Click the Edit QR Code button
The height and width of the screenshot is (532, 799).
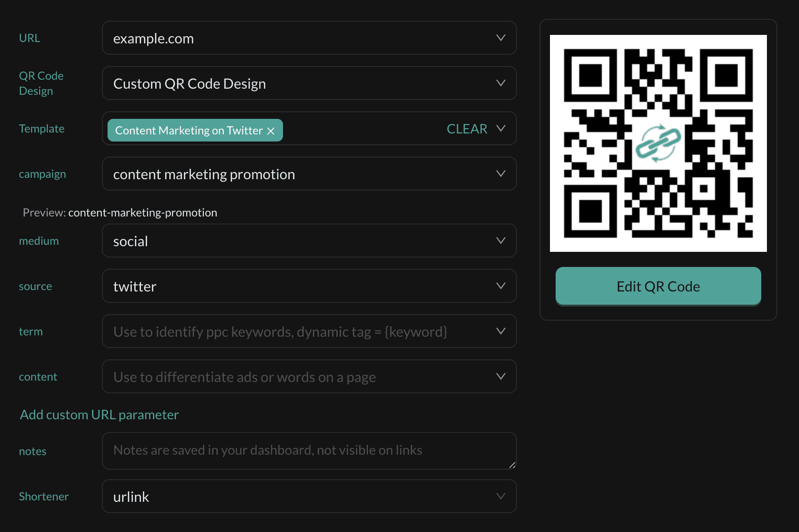658,286
